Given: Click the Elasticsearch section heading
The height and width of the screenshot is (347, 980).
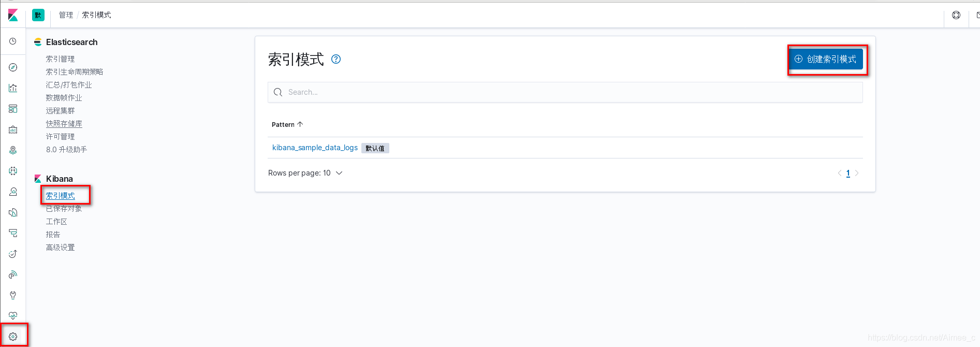Looking at the screenshot, I should (x=71, y=42).
